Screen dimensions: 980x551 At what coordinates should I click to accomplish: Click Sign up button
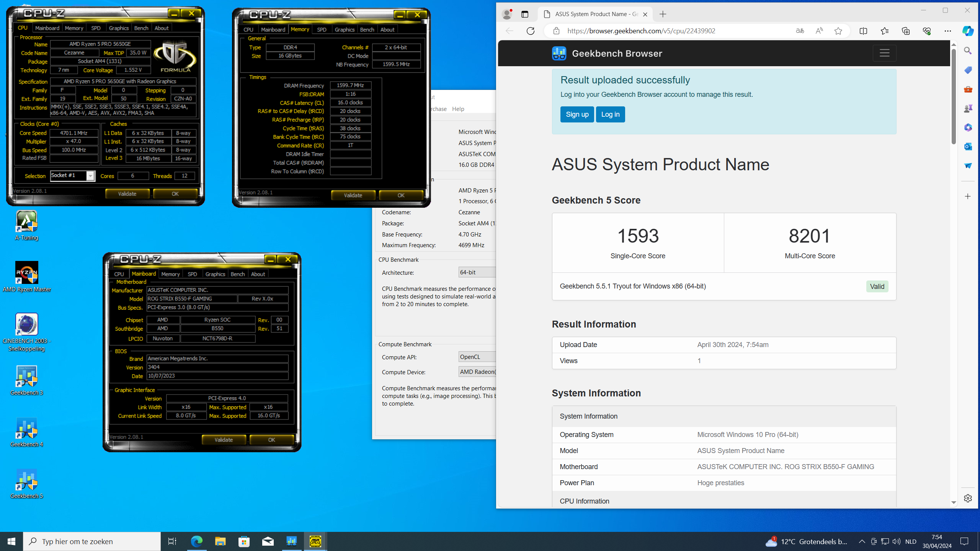[577, 114]
